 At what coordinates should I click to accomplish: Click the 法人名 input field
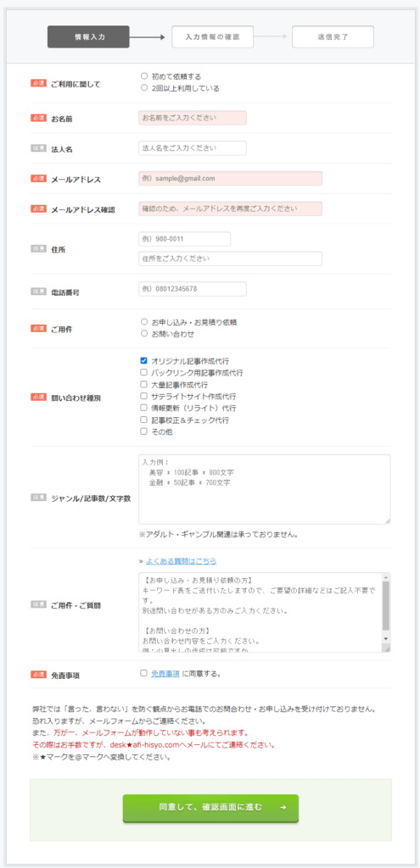(193, 148)
